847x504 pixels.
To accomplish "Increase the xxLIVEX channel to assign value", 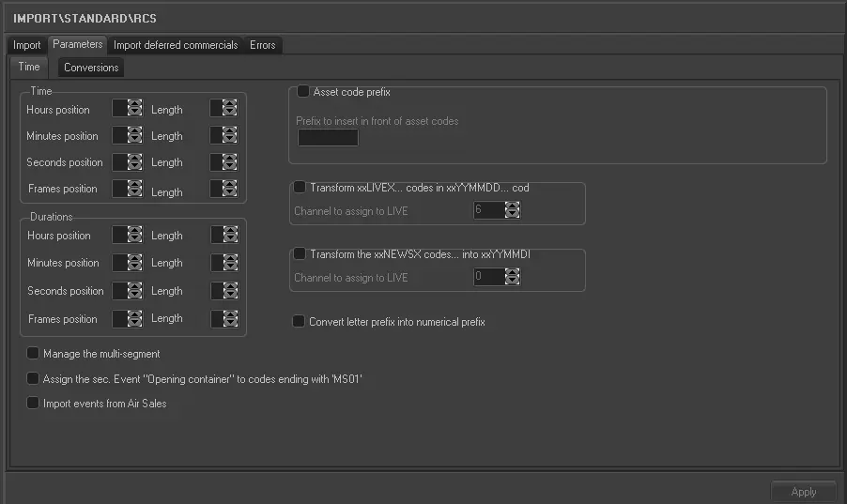I will click(x=512, y=205).
